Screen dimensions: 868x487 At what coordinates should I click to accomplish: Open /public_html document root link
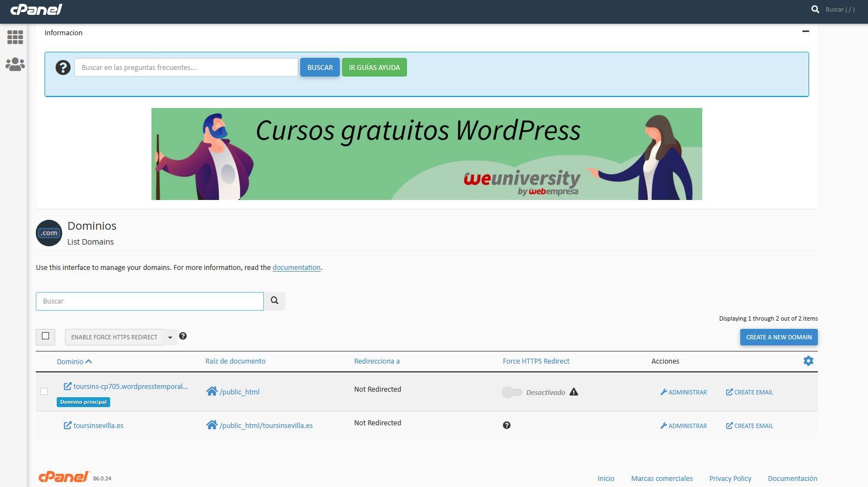[x=240, y=392]
